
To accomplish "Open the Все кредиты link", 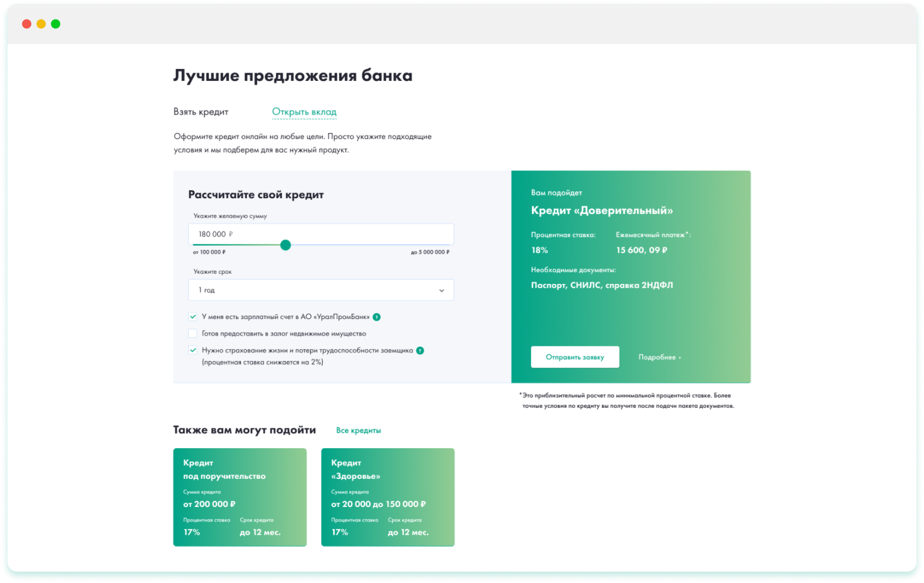I will [358, 431].
